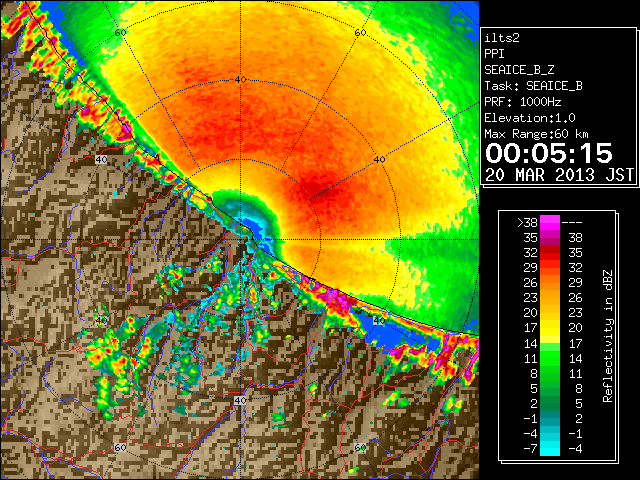
Task: Click the '40' ring label directly south of radar
Action: coord(240,400)
